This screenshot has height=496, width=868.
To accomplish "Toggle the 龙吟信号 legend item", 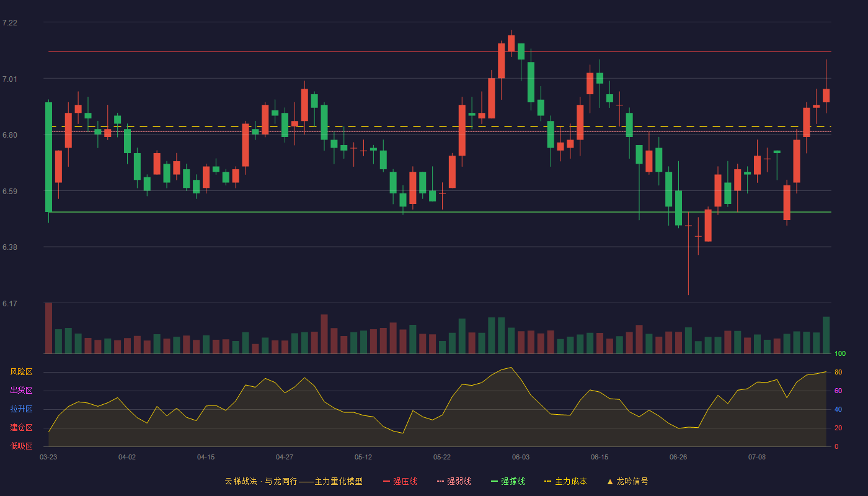I will (x=627, y=481).
